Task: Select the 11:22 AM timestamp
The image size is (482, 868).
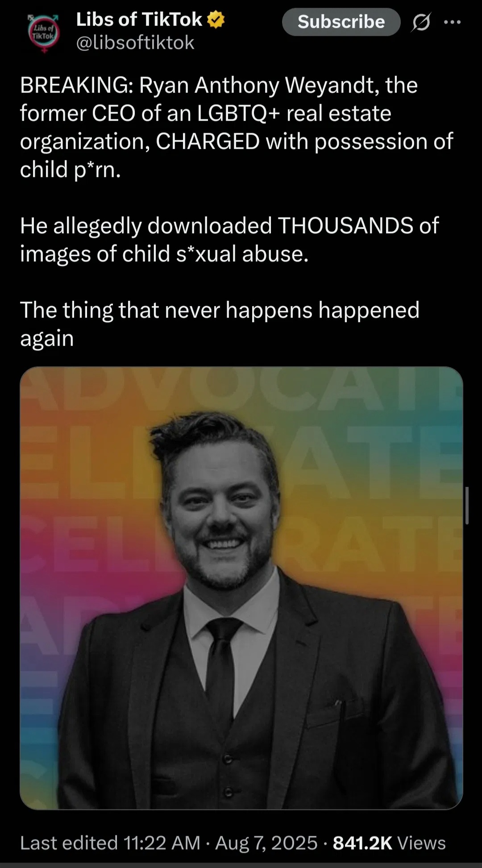Action: 162,843
